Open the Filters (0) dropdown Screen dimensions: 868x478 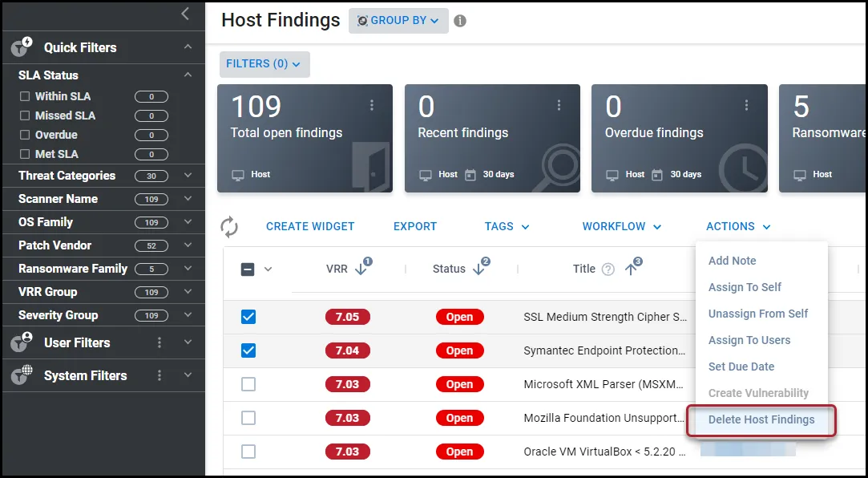(x=264, y=64)
